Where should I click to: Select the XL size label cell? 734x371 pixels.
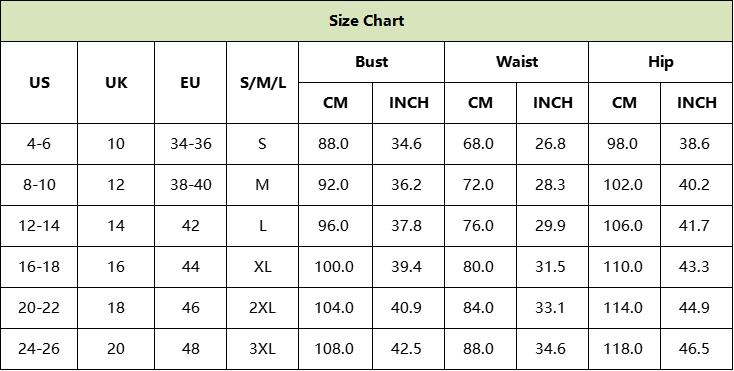click(x=263, y=267)
